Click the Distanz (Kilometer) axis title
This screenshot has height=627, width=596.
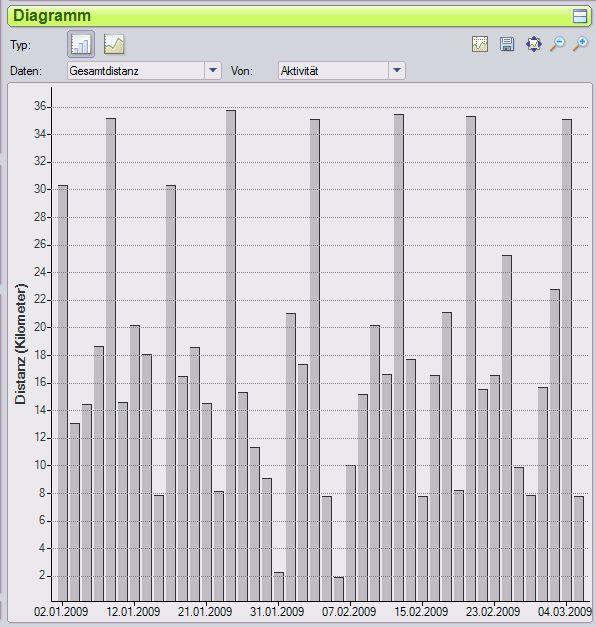[20, 344]
